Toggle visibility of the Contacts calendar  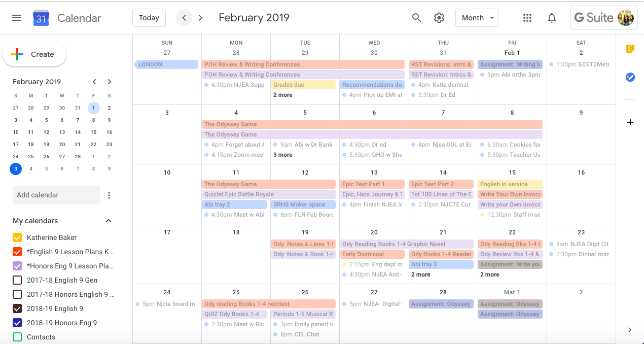point(17,336)
